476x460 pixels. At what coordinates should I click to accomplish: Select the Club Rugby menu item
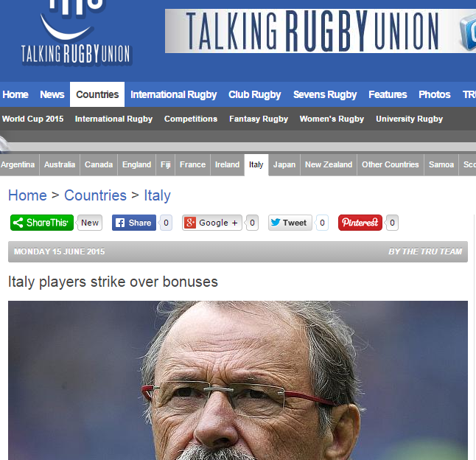coord(254,94)
